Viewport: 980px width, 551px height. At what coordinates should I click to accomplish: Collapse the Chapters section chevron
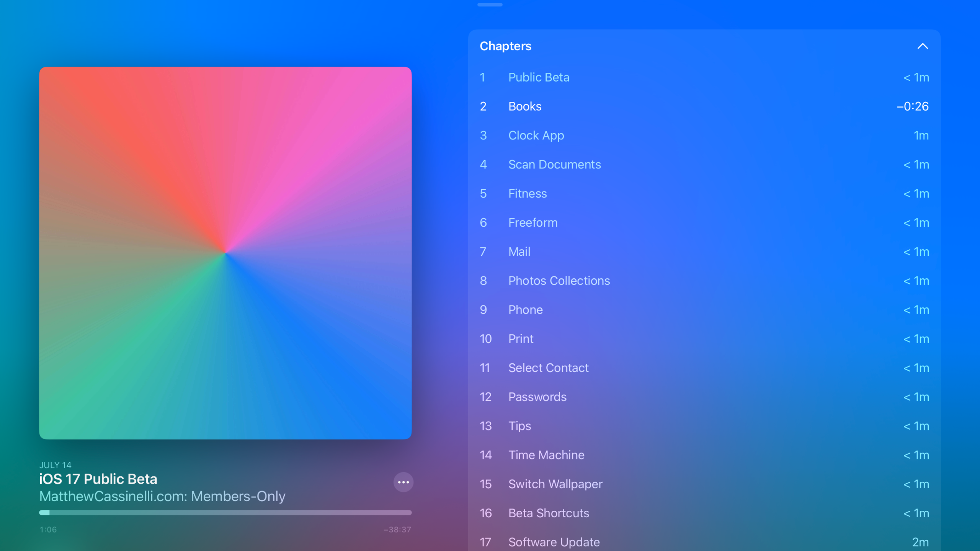pos(923,46)
